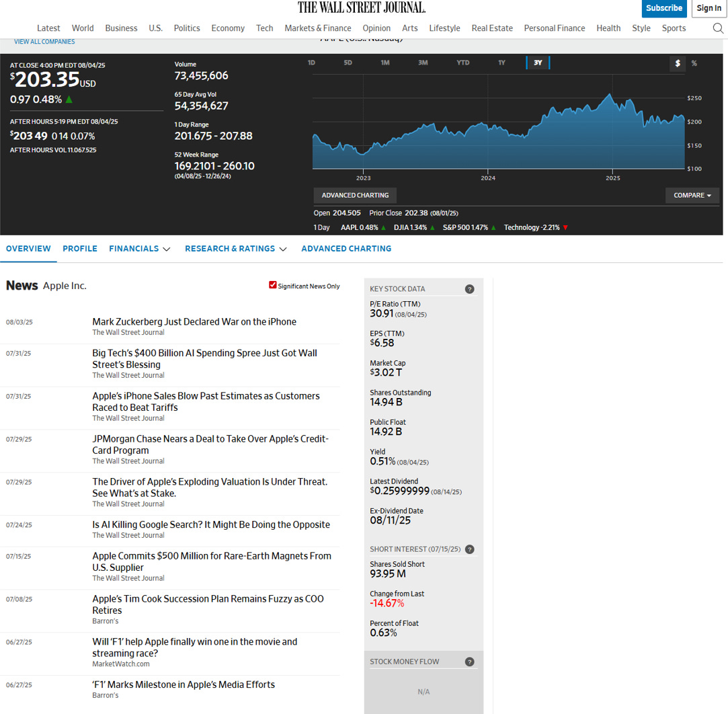Expand Research & Ratings menu

pyautogui.click(x=236, y=249)
